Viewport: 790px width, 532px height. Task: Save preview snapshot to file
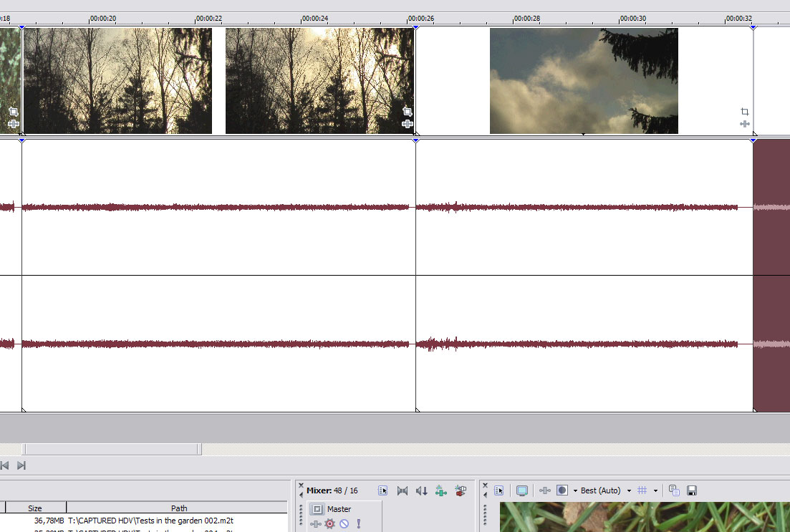click(692, 490)
